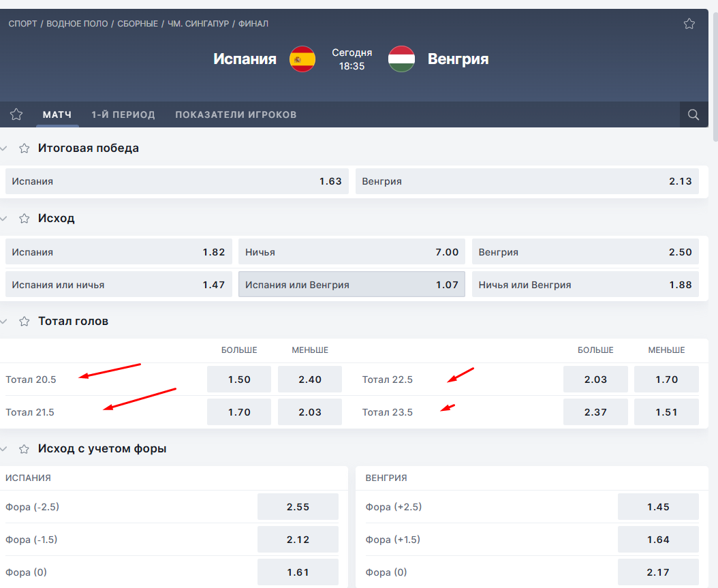The image size is (718, 588).
Task: Choose Испания Фора (-1.5) odds 2.12
Action: click(x=298, y=540)
